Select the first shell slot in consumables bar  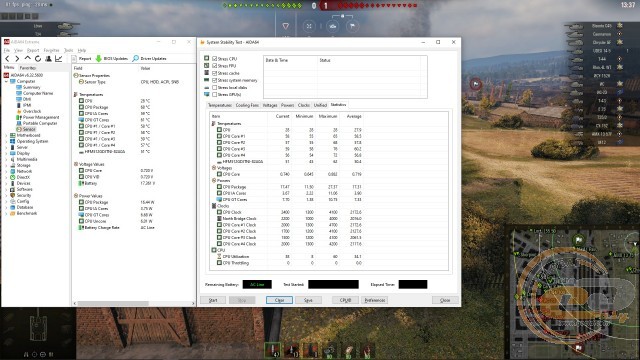pos(273,350)
